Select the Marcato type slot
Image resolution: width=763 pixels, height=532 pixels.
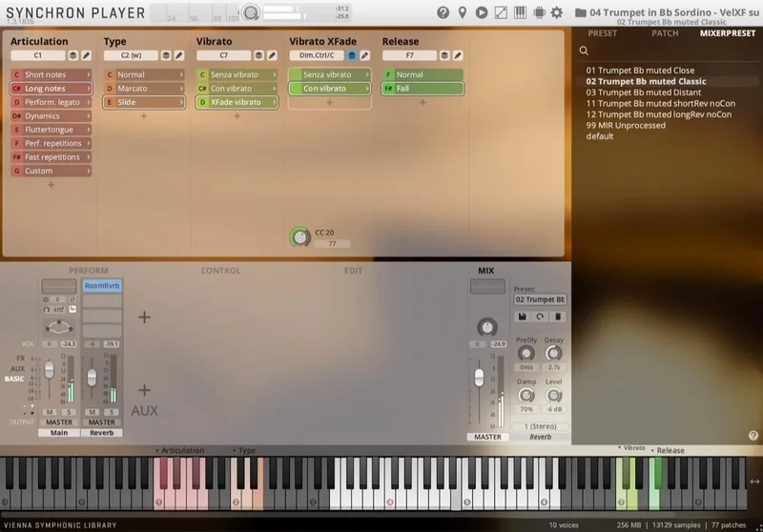pos(144,89)
